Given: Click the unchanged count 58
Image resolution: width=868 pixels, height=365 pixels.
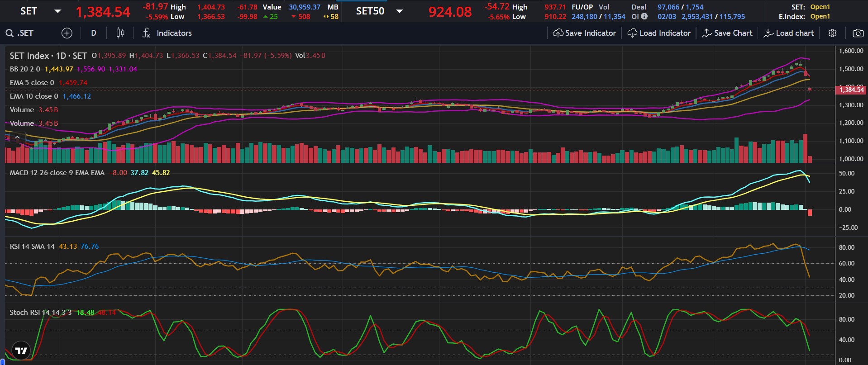Looking at the screenshot, I should click(x=334, y=17).
